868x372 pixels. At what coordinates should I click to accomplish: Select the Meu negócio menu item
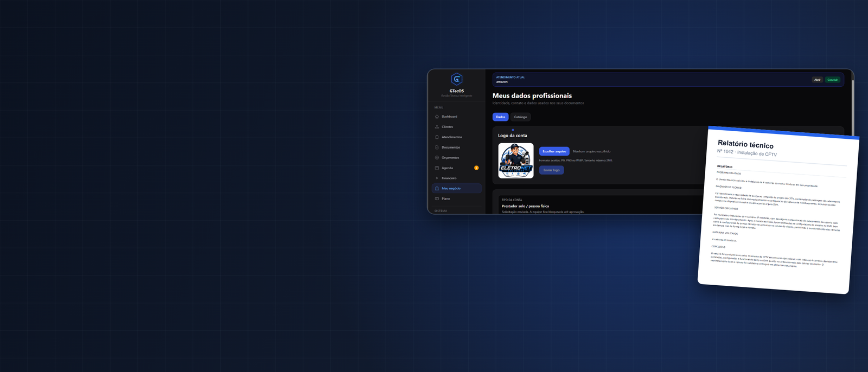pos(456,189)
